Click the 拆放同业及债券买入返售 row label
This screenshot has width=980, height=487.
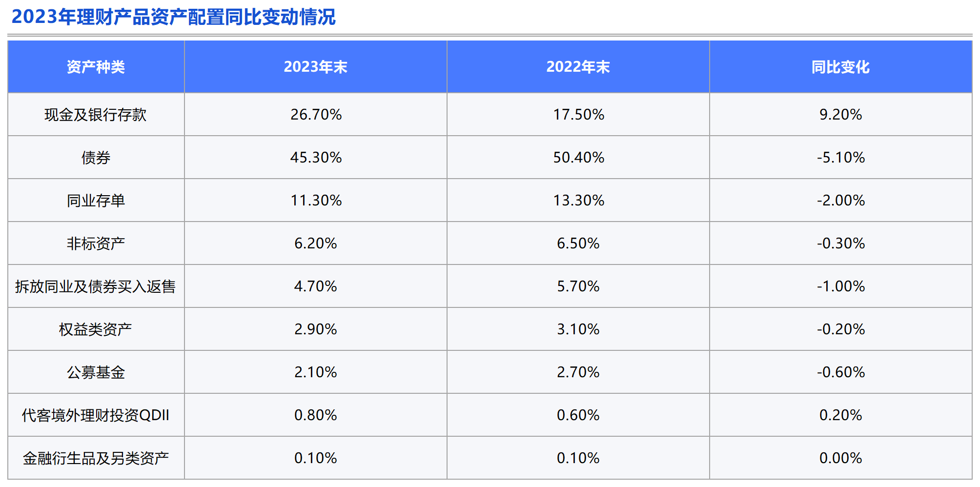click(96, 286)
